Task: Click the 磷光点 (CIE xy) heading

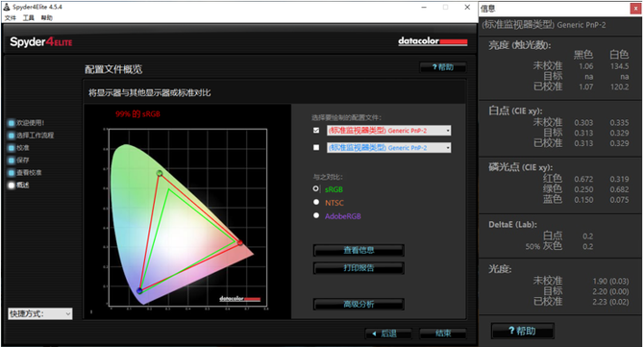Action: tap(520, 167)
